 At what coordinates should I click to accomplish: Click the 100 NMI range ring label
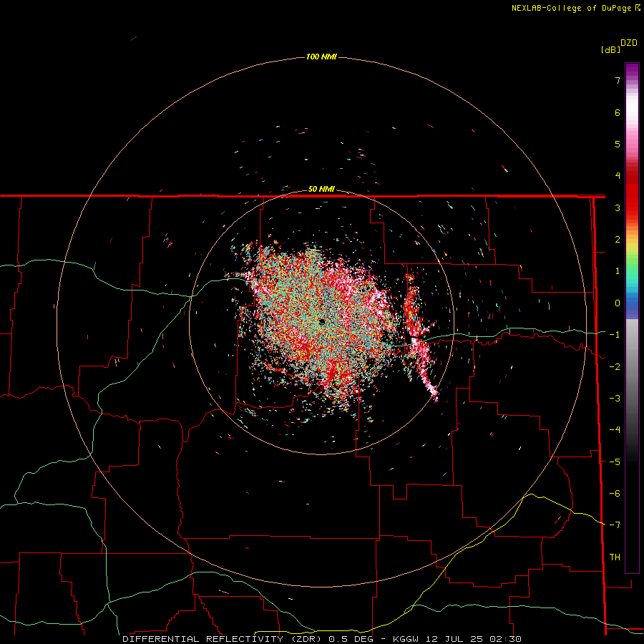(321, 57)
